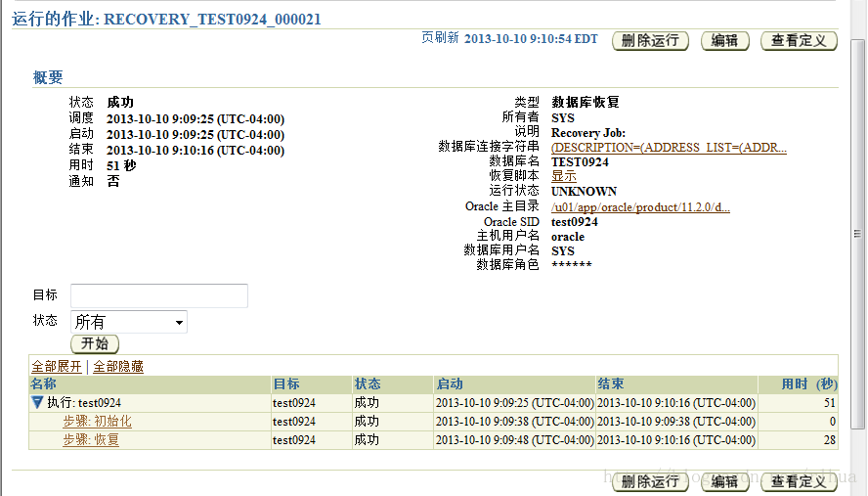Click the 显示 recovery script link
Viewport: 868px width, 496px height.
564,176
